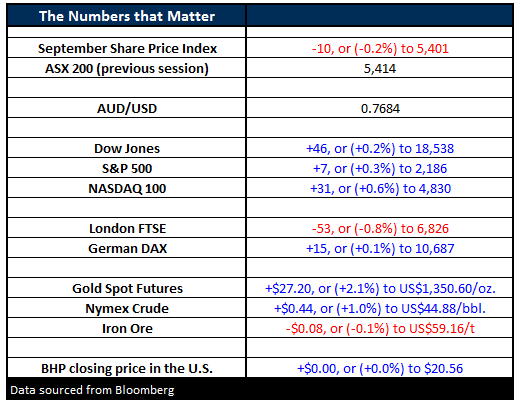521x408 pixels.
Task: Select the German DAX label
Action: tap(127, 248)
